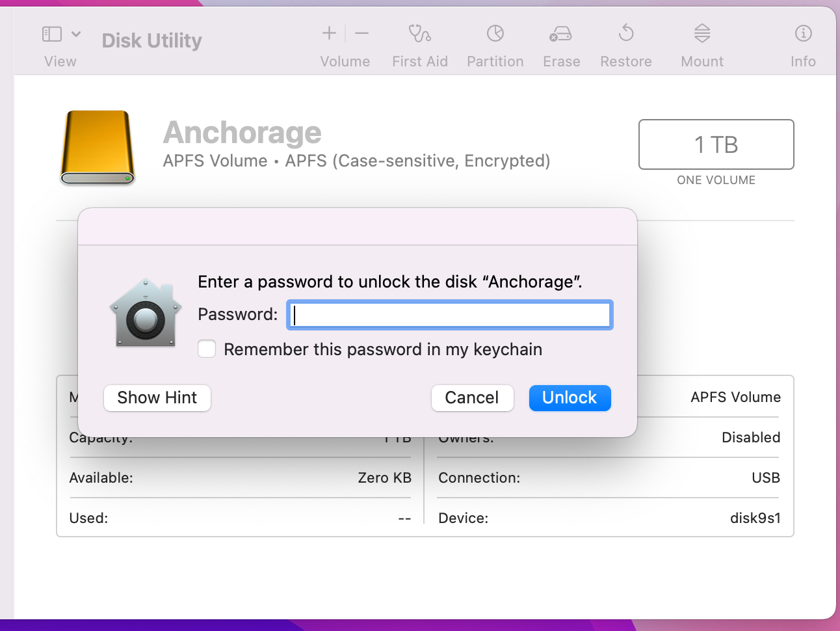Choose the Restore arrow icon
The image size is (840, 631).
pos(626,33)
